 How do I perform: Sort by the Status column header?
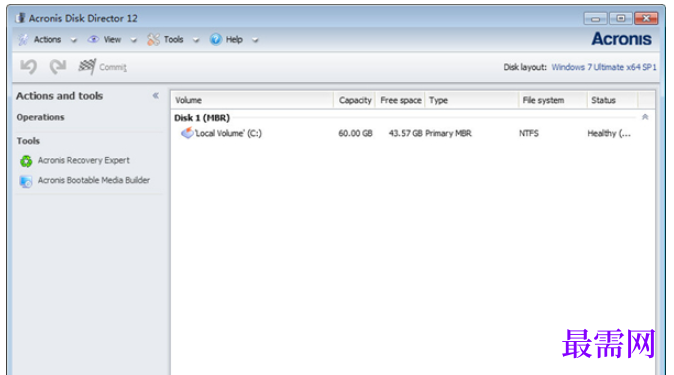[x=613, y=100]
